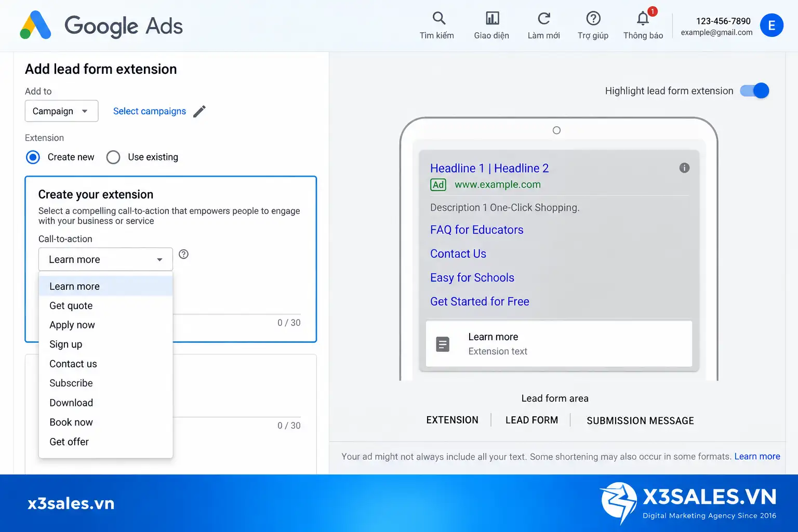This screenshot has height=532, width=798.
Task: Choose Get quote option
Action: [x=105, y=305]
